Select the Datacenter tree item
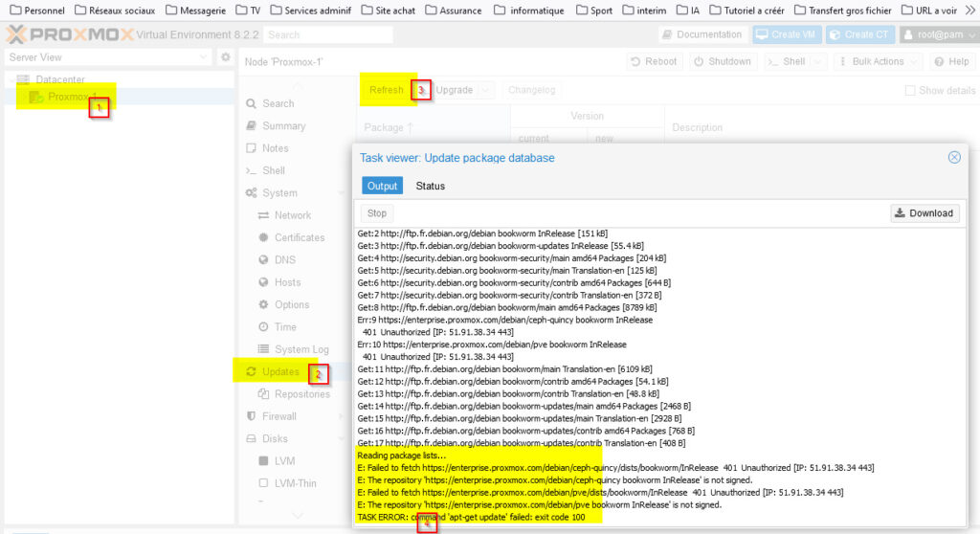This screenshot has height=534, width=980. click(x=60, y=79)
